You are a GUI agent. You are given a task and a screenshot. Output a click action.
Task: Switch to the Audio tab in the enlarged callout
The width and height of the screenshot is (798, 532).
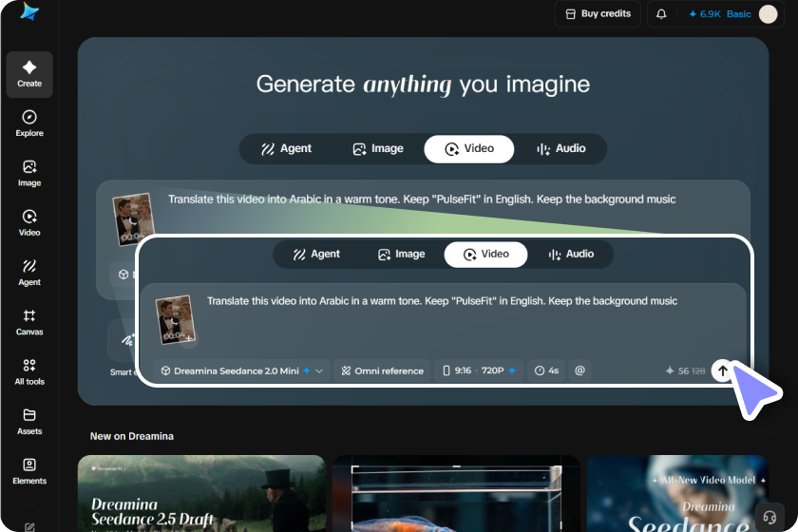point(571,254)
